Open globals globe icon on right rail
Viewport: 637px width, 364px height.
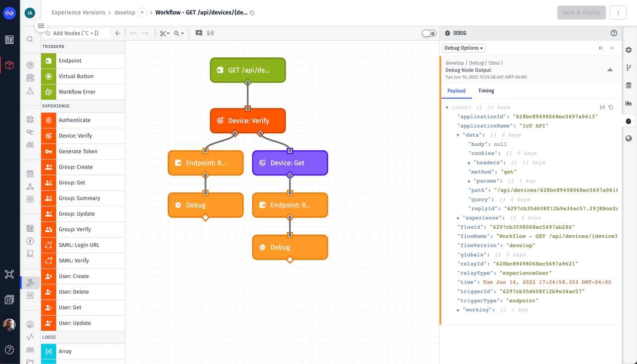629,139
